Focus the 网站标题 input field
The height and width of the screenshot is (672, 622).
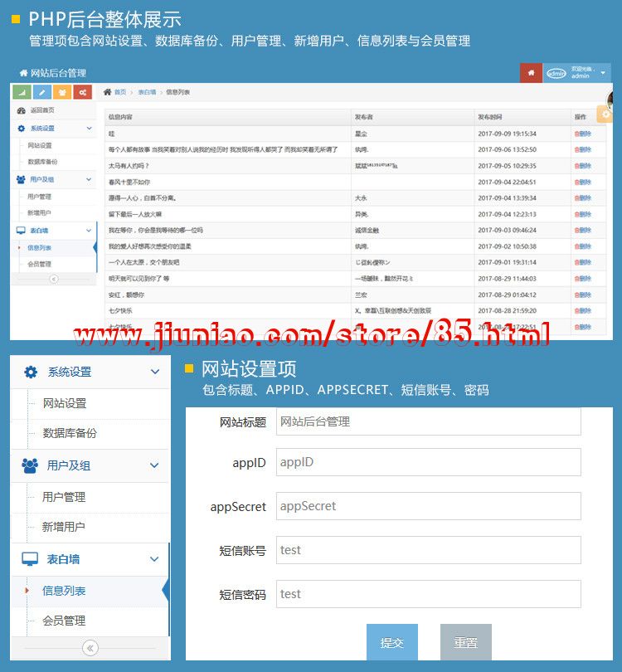429,421
